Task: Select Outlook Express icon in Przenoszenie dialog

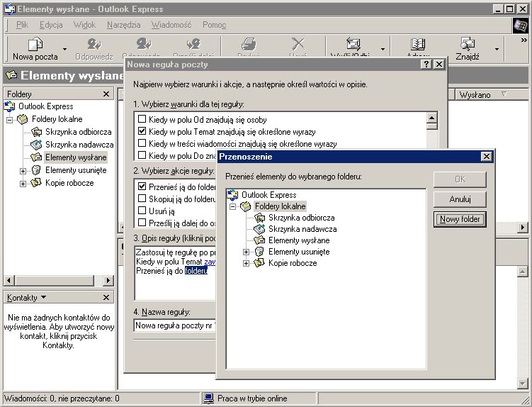Action: tap(233, 195)
